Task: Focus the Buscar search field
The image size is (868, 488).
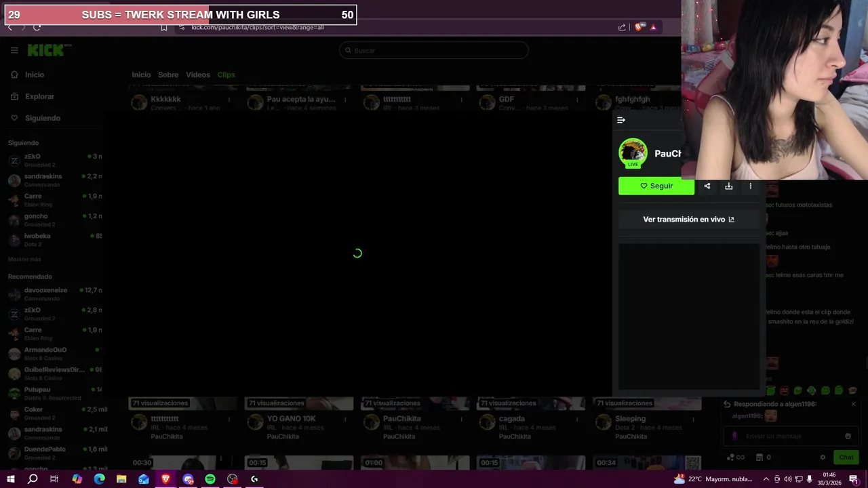Action: 434,50
